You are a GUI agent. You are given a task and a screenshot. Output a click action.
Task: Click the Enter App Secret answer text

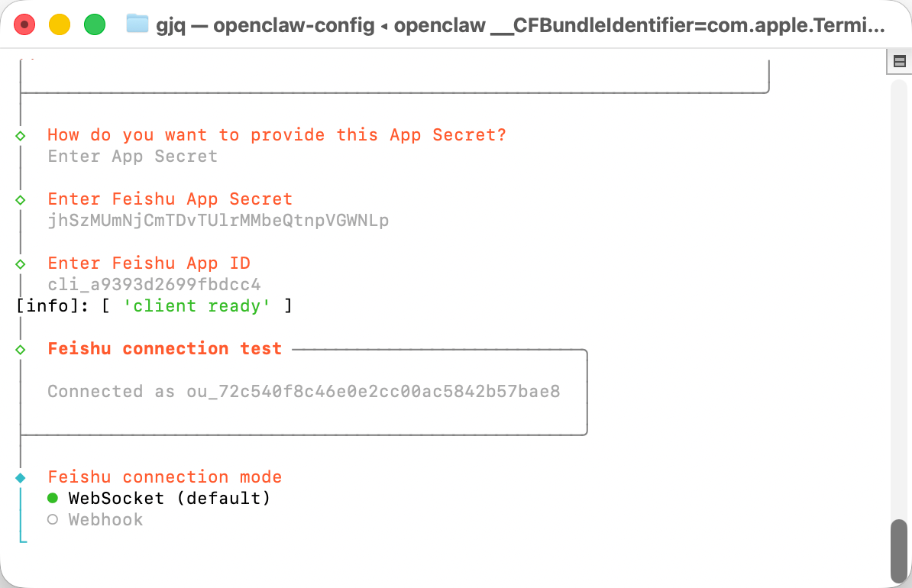pyautogui.click(x=132, y=157)
